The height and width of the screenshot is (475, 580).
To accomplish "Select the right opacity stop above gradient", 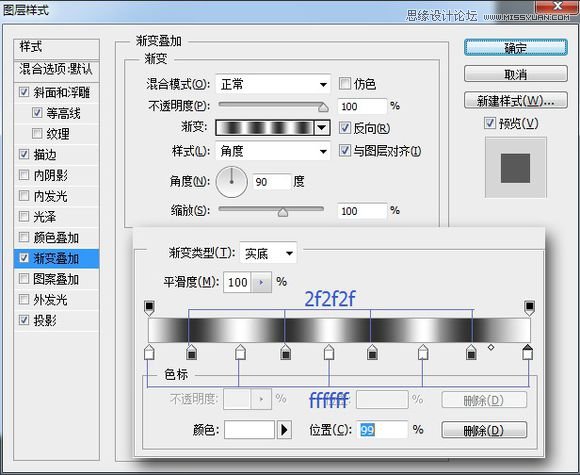I will point(530,308).
